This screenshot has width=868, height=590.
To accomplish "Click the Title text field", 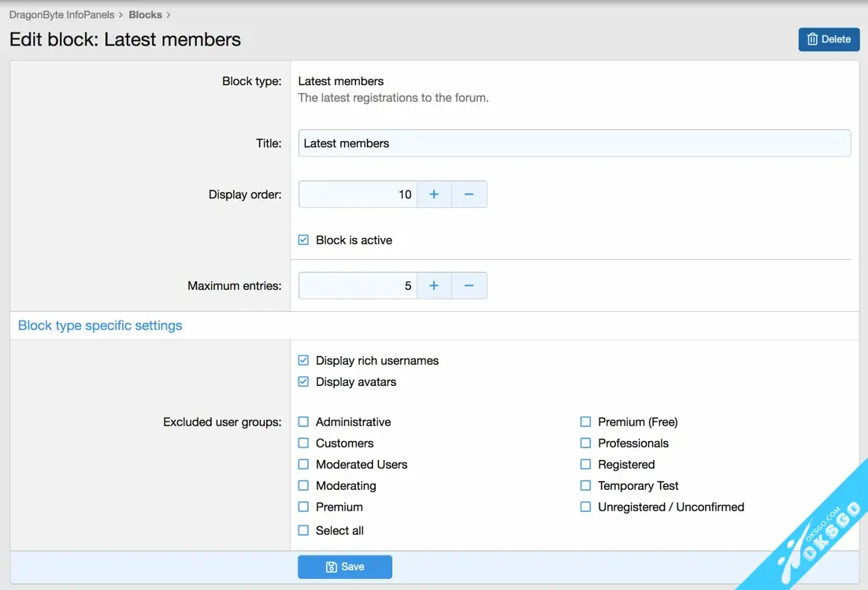I will click(574, 143).
